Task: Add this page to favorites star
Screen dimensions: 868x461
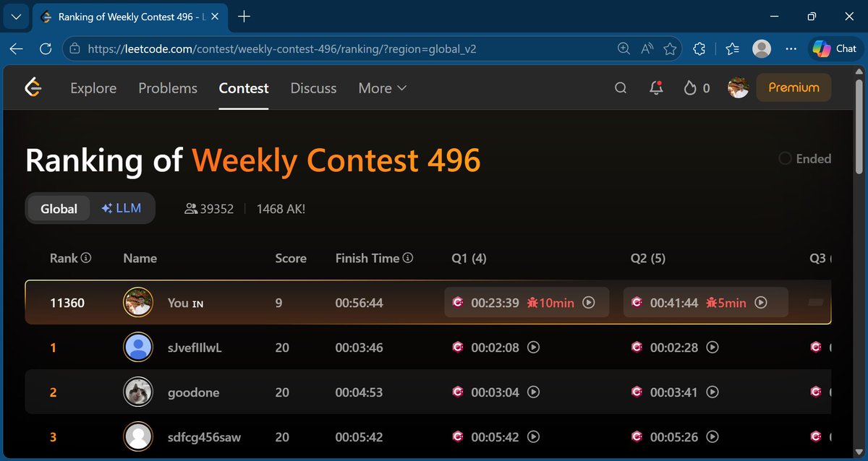Action: pyautogui.click(x=670, y=49)
